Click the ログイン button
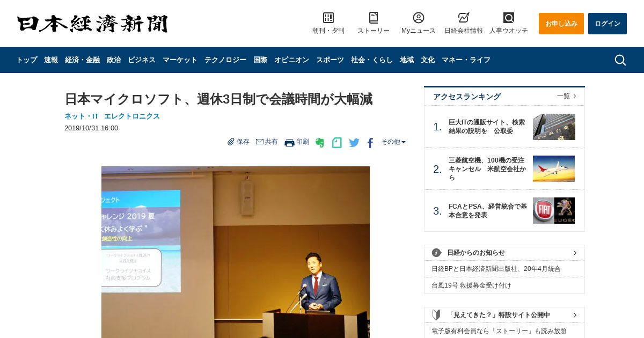Image resolution: width=644 pixels, height=338 pixels. 608,24
